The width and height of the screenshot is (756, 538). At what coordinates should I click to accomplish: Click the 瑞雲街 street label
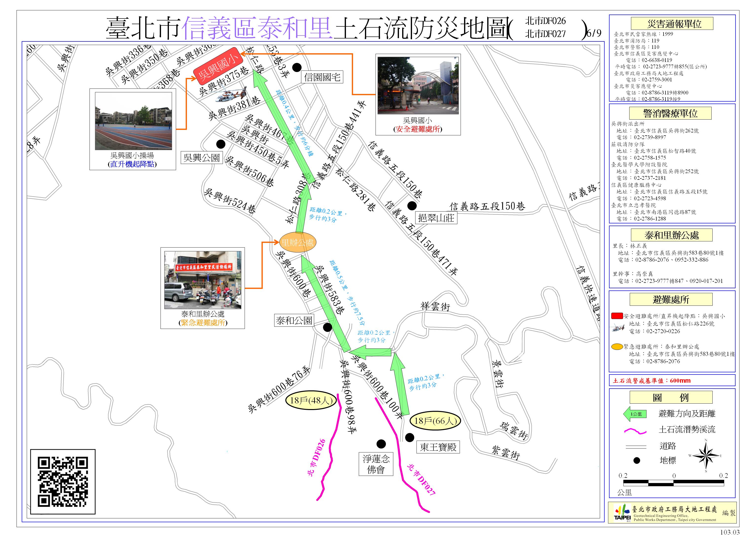(514, 431)
